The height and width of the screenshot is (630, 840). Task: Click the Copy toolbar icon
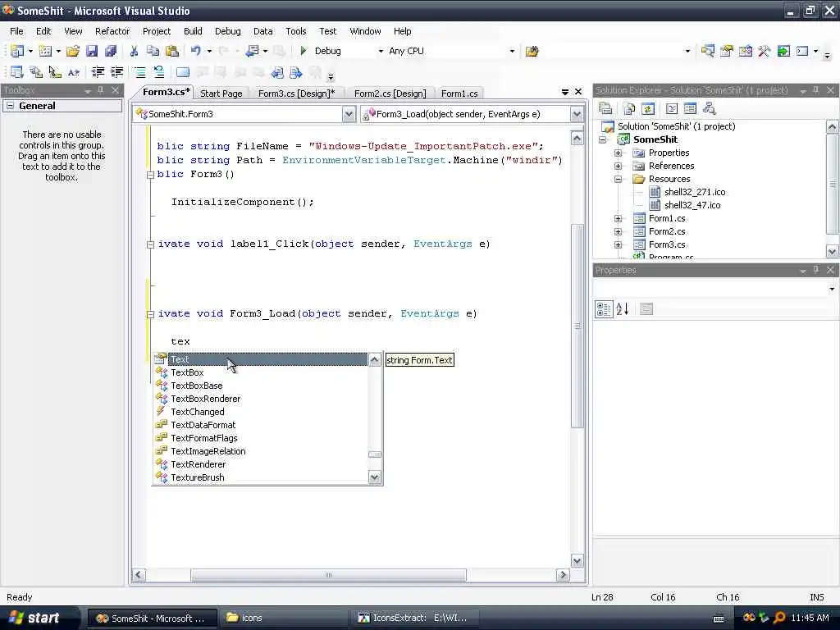pos(153,51)
